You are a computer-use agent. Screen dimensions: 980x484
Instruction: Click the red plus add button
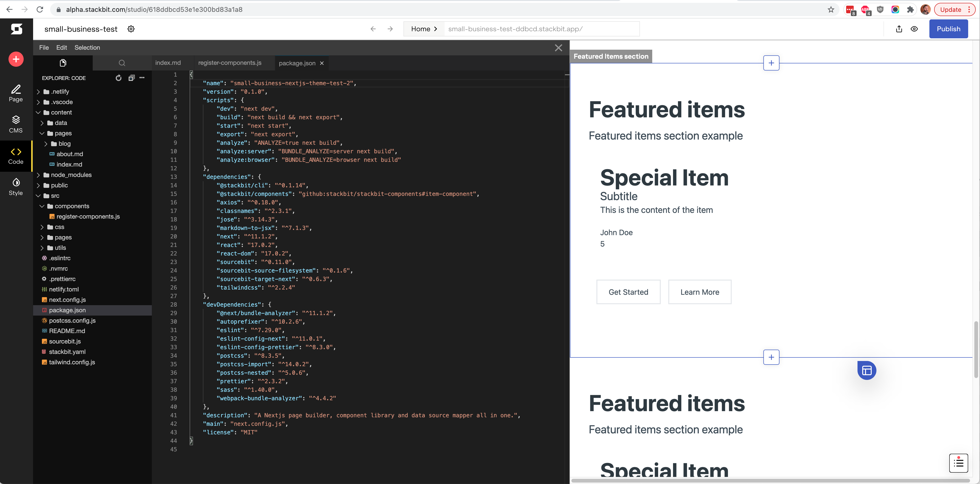tap(16, 59)
